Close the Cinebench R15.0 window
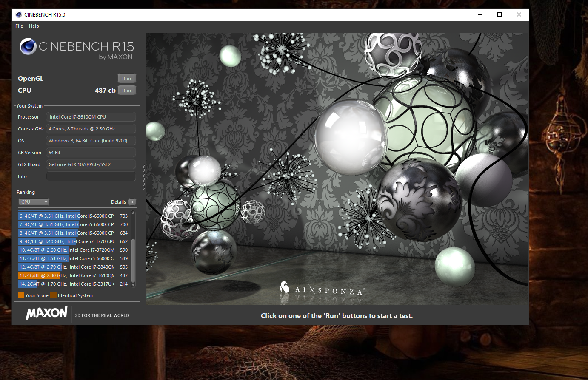Viewport: 588px width, 380px height. pos(519,14)
